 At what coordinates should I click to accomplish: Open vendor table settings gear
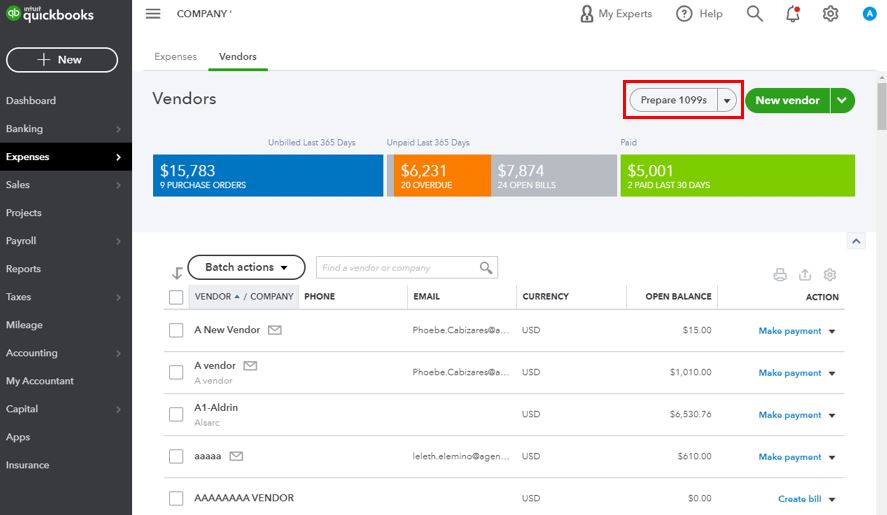pyautogui.click(x=830, y=275)
